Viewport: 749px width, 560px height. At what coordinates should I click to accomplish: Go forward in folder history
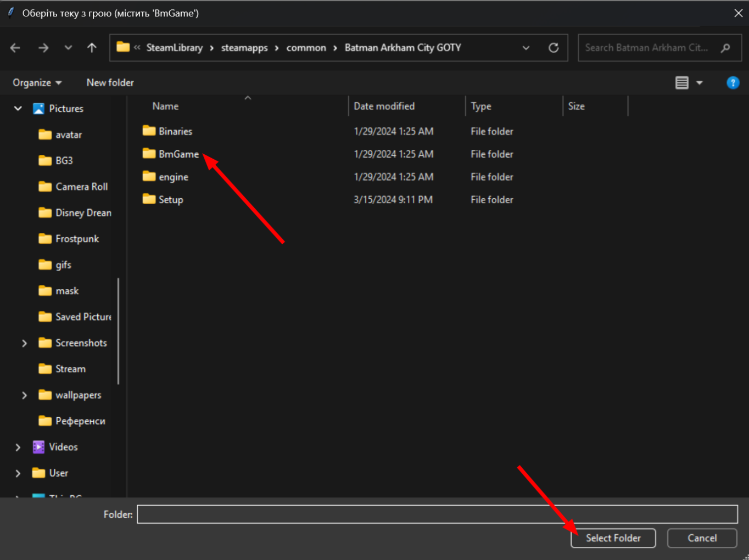[x=43, y=48]
